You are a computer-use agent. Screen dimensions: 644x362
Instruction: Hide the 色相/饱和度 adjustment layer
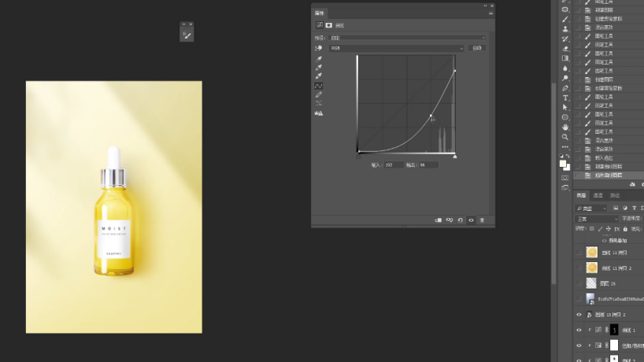[x=579, y=345]
